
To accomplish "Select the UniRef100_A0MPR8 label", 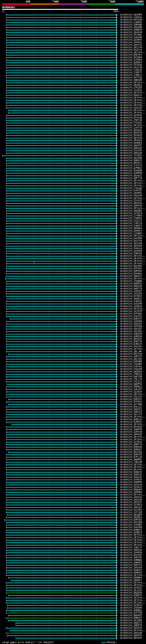I will coord(131,173).
